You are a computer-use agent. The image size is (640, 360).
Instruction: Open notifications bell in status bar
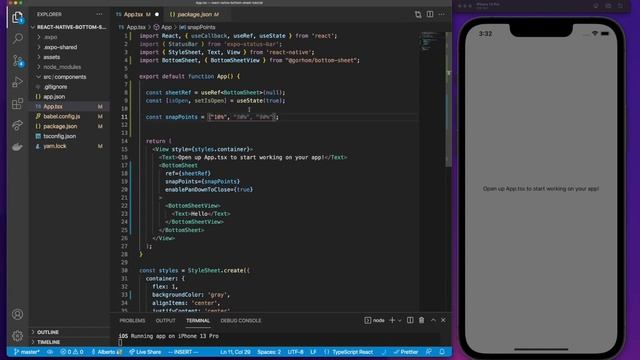[x=442, y=352]
